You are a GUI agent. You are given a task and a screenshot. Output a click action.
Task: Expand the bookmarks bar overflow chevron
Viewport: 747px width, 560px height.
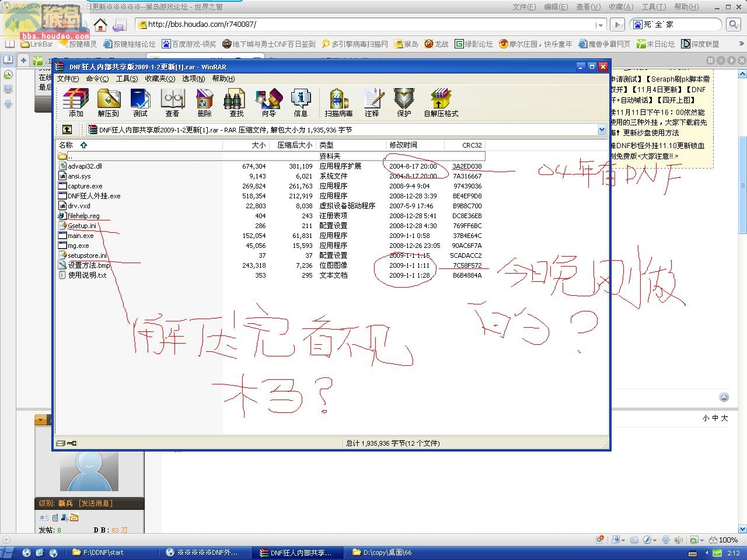click(742, 44)
